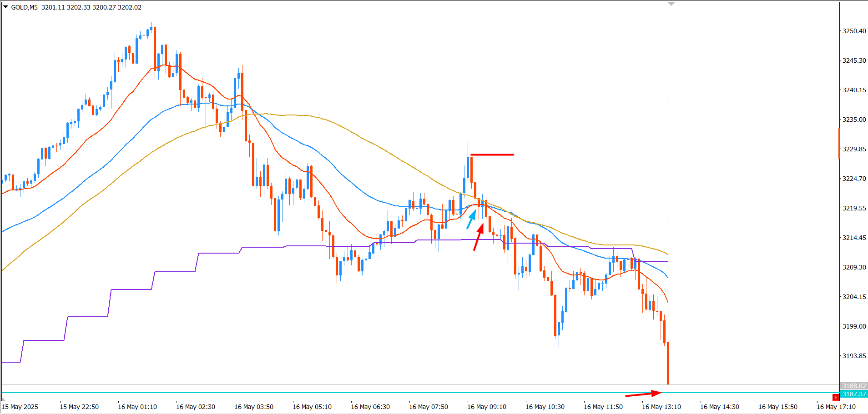Viewport: 868px width, 414px height.
Task: Click the 3199.00 price scale label
Action: [854, 326]
